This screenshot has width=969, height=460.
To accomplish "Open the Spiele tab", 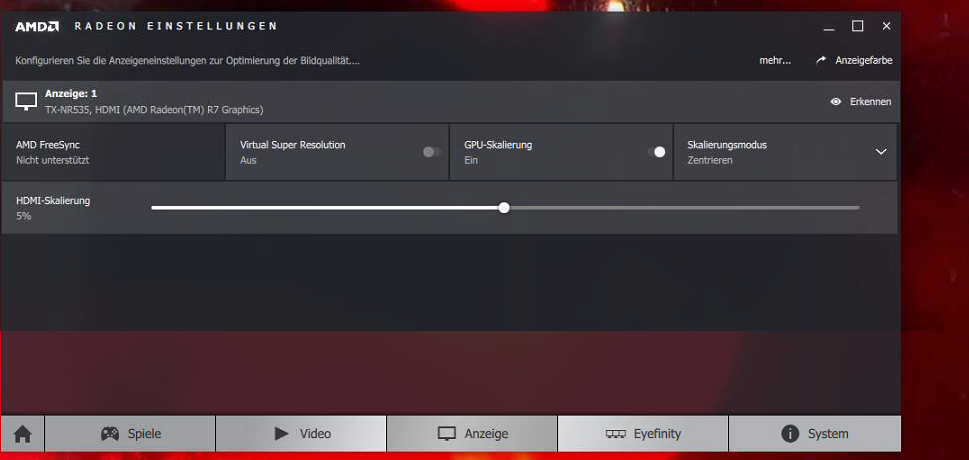I will pyautogui.click(x=130, y=434).
